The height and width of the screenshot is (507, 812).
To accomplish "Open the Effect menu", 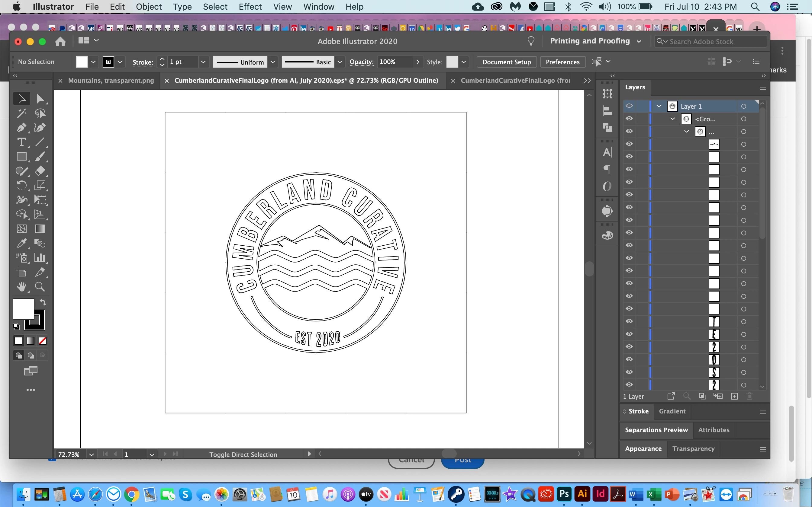I will (250, 7).
